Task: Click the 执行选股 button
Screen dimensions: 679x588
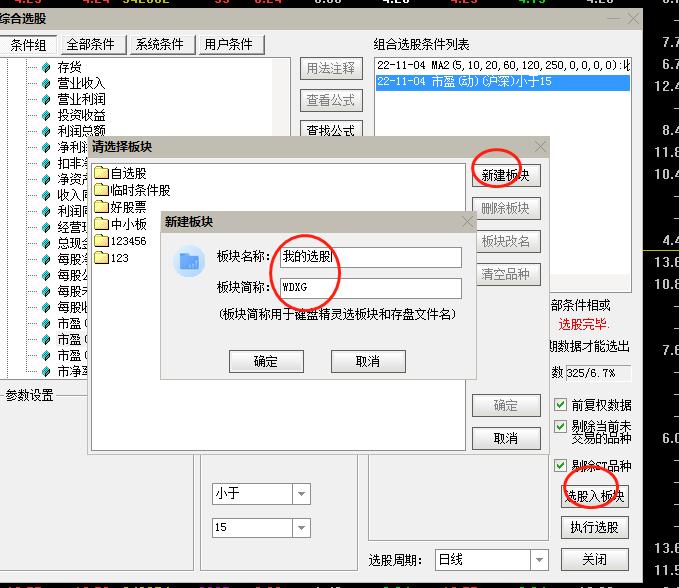Action: pos(595,527)
